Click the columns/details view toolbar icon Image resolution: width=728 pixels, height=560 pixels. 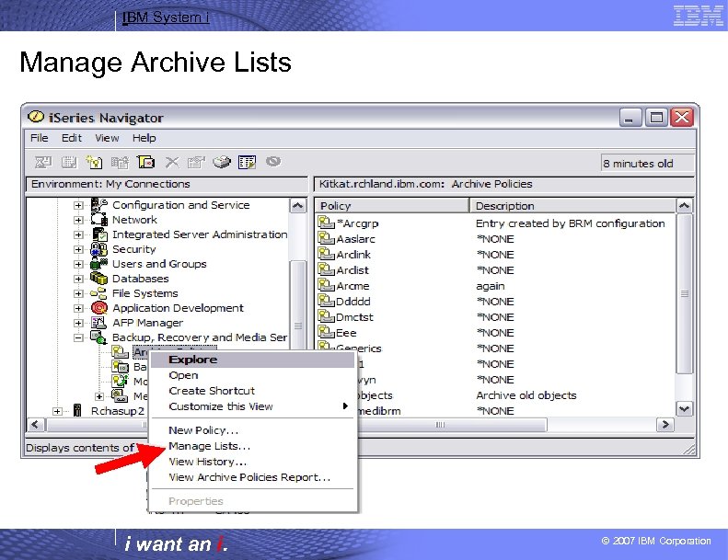[247, 162]
